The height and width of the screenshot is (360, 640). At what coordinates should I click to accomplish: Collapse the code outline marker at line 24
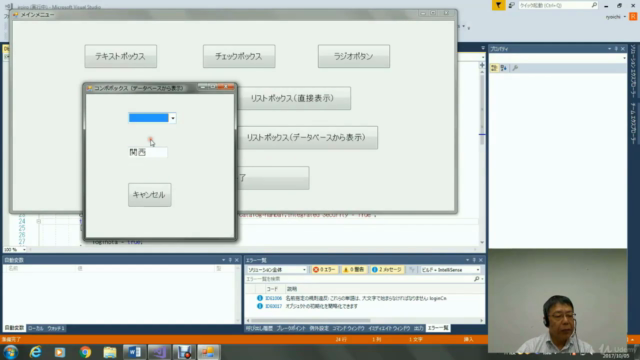38,222
